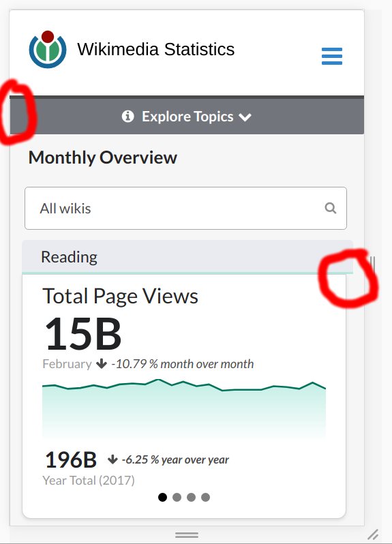392x544 pixels.
Task: Open the hamburger menu icon
Action: [x=332, y=56]
